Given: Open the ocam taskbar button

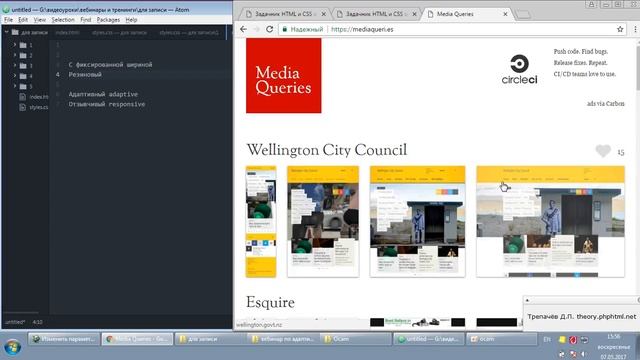Looking at the screenshot, I should (501, 339).
